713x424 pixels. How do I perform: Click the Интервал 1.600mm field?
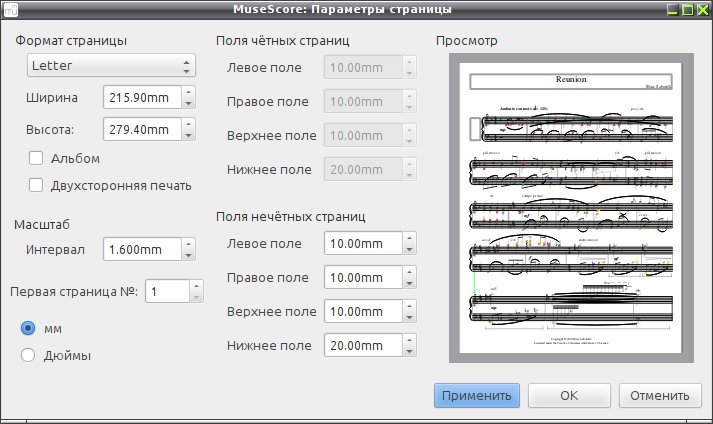point(142,249)
